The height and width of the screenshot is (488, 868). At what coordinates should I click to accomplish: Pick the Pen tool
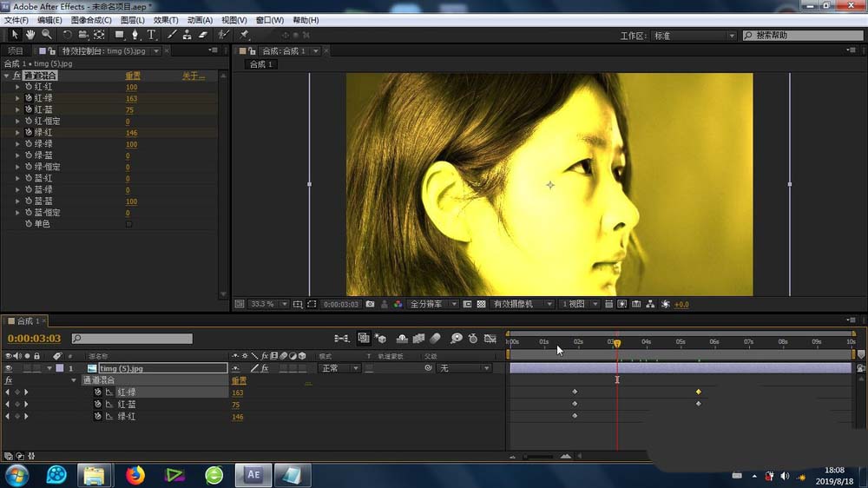coord(135,35)
